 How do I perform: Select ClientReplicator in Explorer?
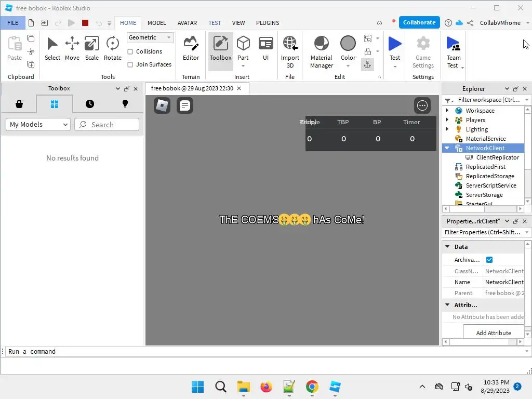pos(497,157)
